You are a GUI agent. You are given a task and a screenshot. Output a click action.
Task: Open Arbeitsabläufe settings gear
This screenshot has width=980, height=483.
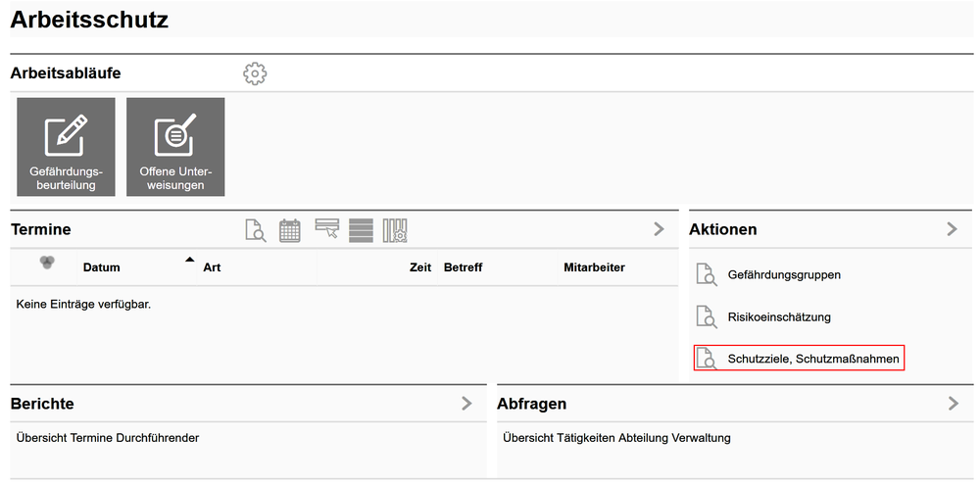[x=255, y=73]
